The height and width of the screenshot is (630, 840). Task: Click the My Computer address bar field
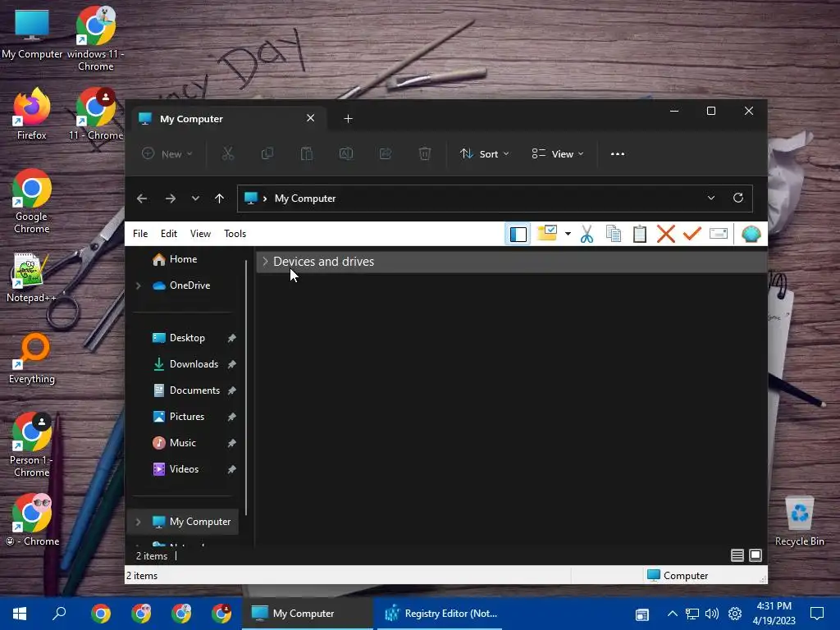coord(495,199)
